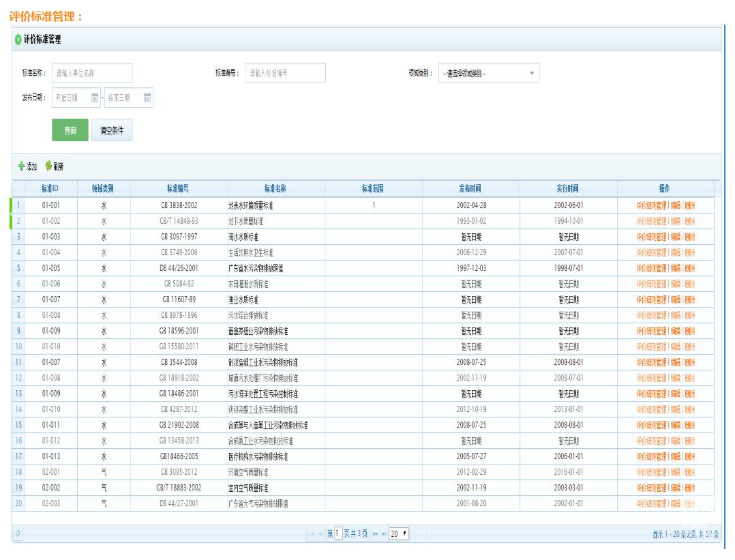Image resolution: width=735 pixels, height=560 pixels.
Task: Sort by 标准ID column header
Action: 50,188
